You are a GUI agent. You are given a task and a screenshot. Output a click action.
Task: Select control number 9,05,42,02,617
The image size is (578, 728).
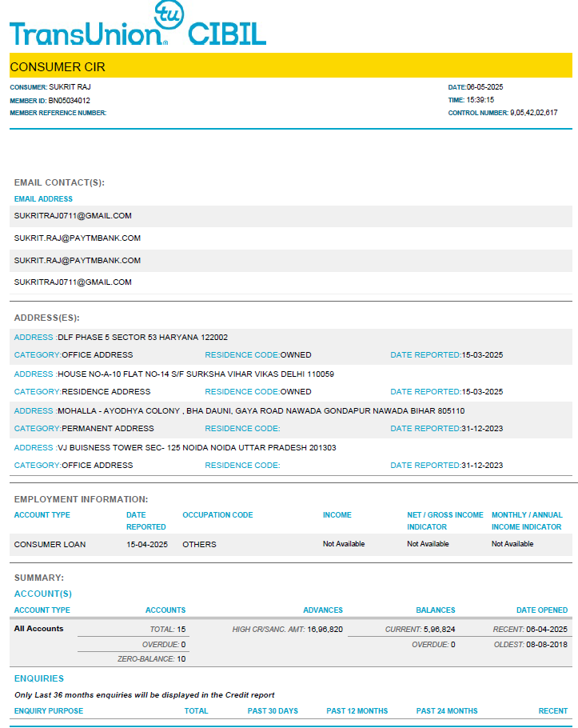pos(534,112)
